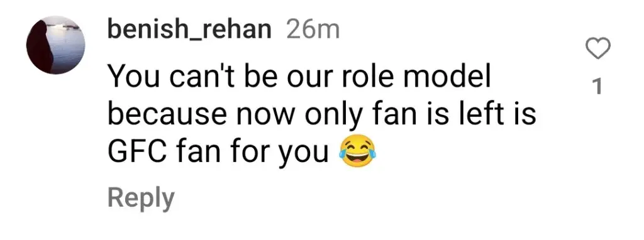Click the word 'because' in the comment
Screen dimensions: 644x240
tap(167, 115)
